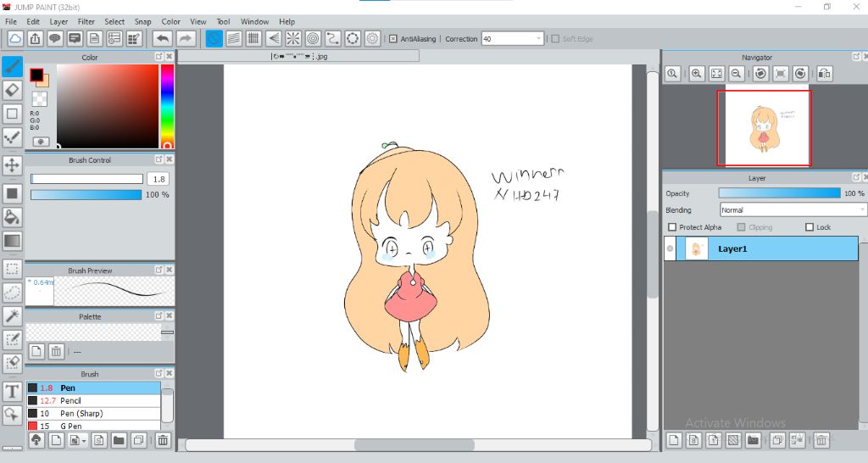Viewport: 868px width, 463px height.
Task: Rotate canvas left in Navigator
Action: point(760,74)
